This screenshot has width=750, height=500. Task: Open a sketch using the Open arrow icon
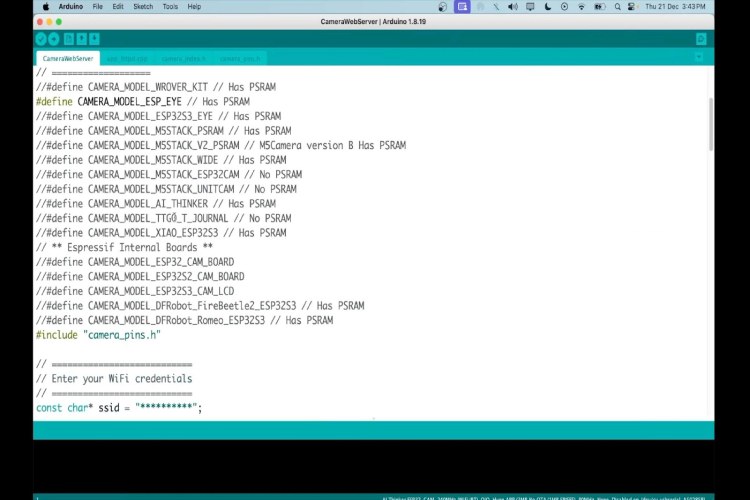[x=82, y=39]
